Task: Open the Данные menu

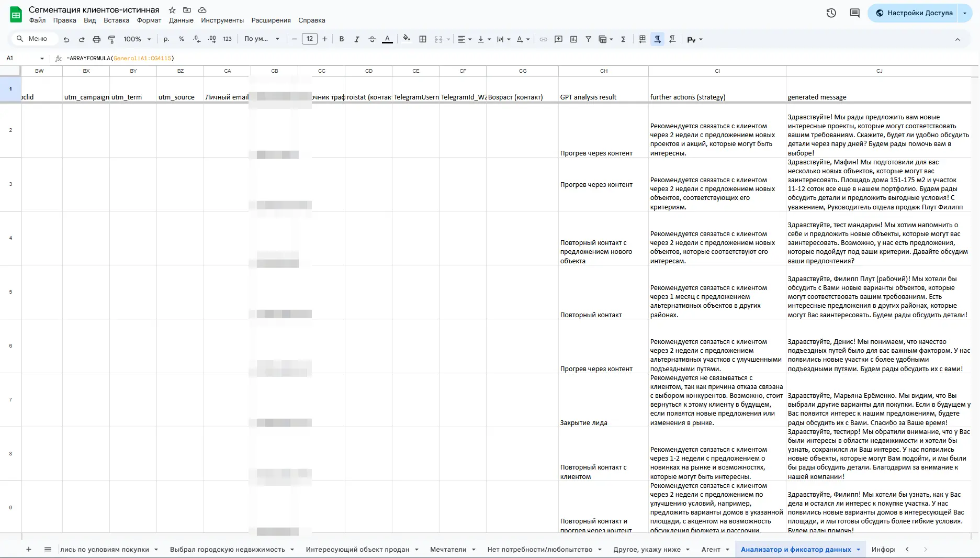Action: pyautogui.click(x=181, y=20)
